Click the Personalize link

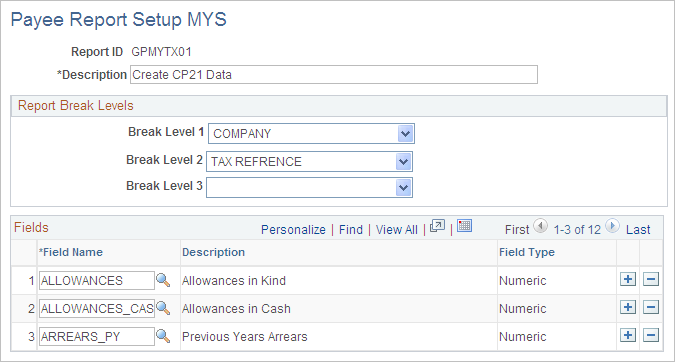point(293,230)
